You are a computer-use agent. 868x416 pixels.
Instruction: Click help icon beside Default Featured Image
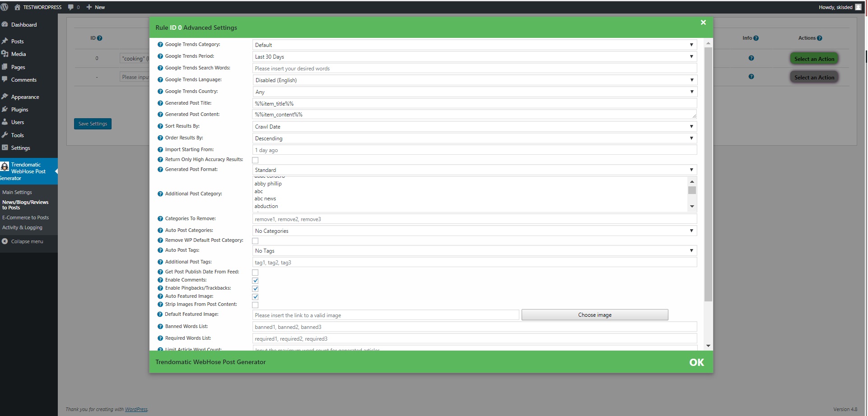(160, 314)
